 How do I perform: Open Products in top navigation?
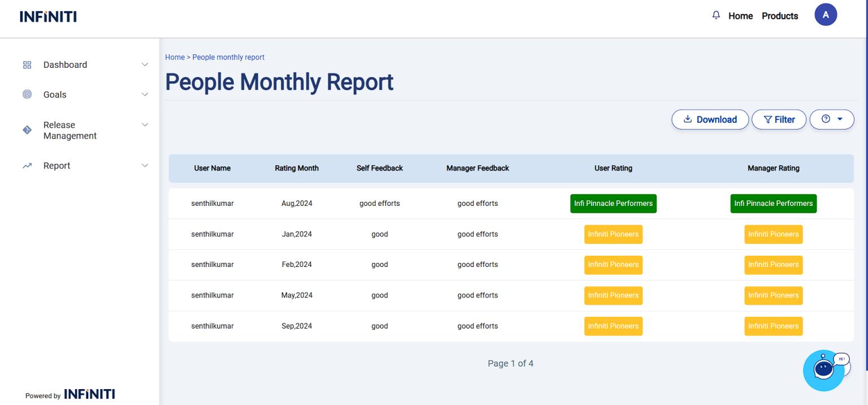click(780, 16)
